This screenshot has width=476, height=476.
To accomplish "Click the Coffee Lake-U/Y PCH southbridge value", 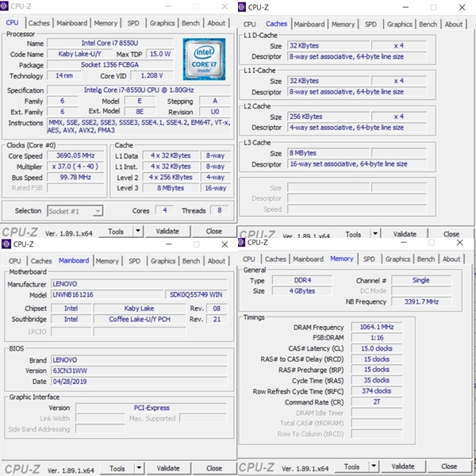I will (140, 320).
